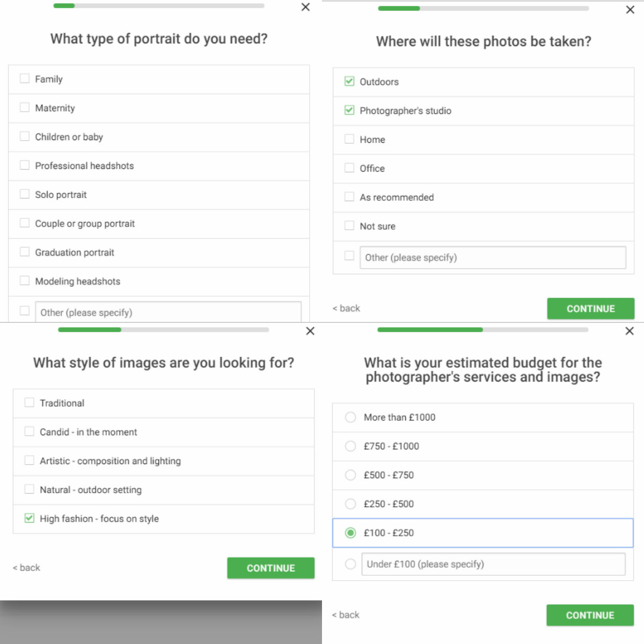Viewport: 644px width, 644px height.
Task: Close the image style question dialog
Action: (x=310, y=331)
